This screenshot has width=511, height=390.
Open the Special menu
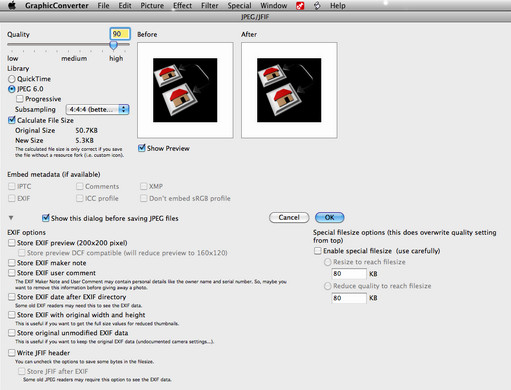(239, 6)
